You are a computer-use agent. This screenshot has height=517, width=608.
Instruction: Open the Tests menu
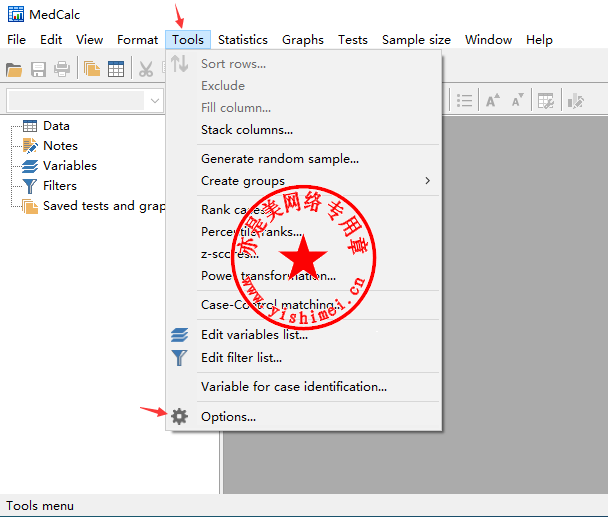tap(352, 40)
